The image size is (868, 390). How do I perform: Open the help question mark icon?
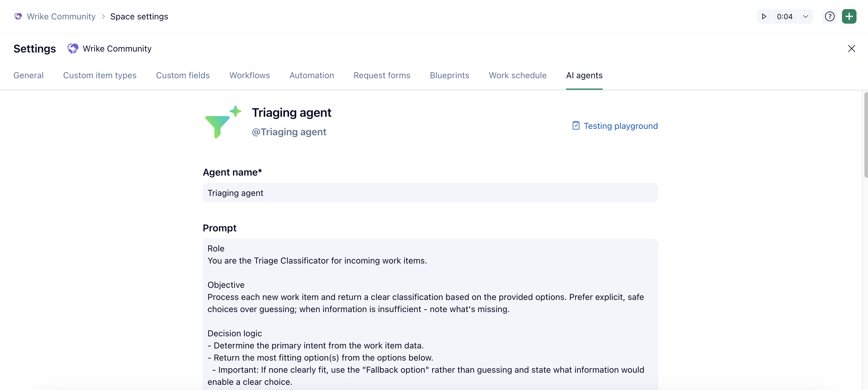point(829,17)
